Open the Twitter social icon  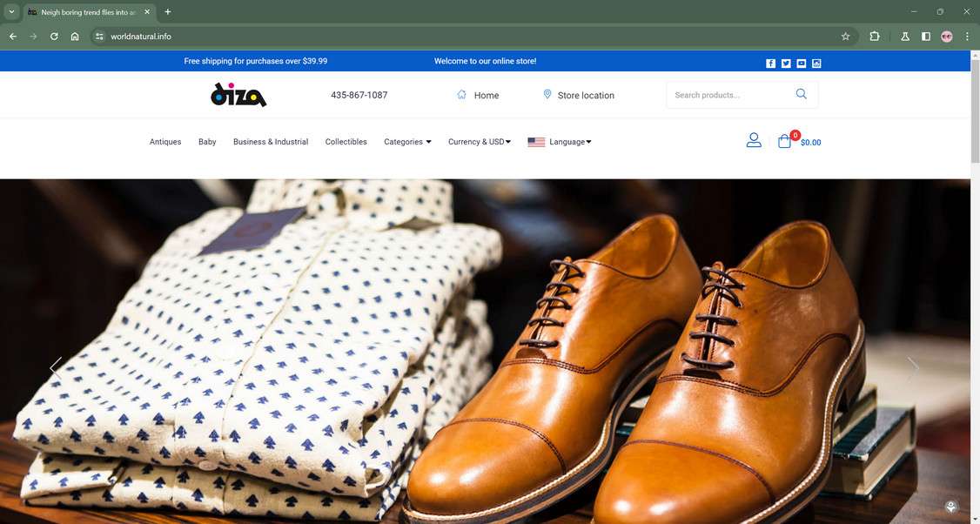click(x=786, y=64)
